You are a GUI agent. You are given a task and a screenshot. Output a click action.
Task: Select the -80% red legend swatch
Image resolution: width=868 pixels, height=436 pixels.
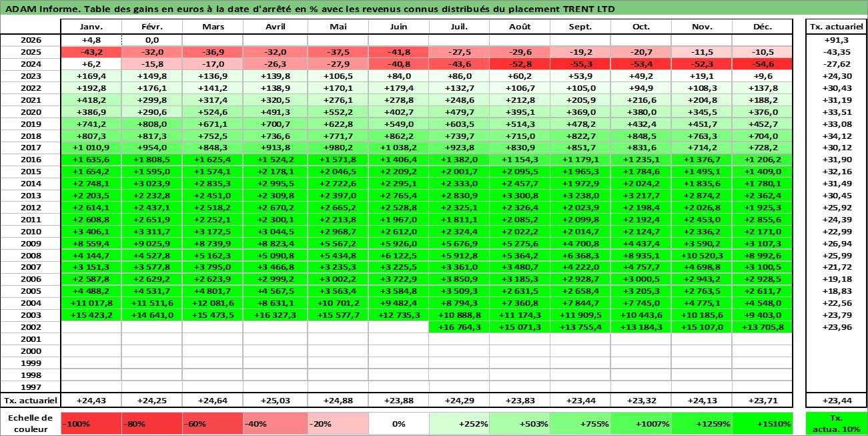[151, 423]
